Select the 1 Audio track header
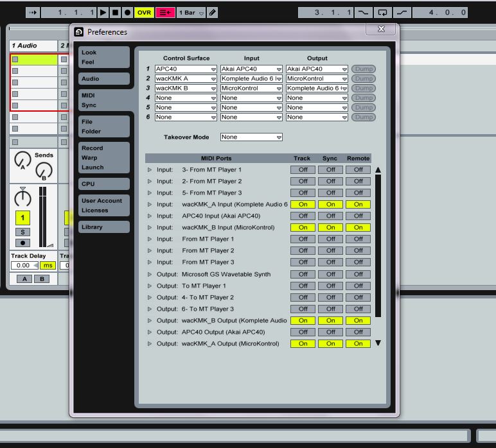Viewport: 496px width, 448px height. point(33,46)
